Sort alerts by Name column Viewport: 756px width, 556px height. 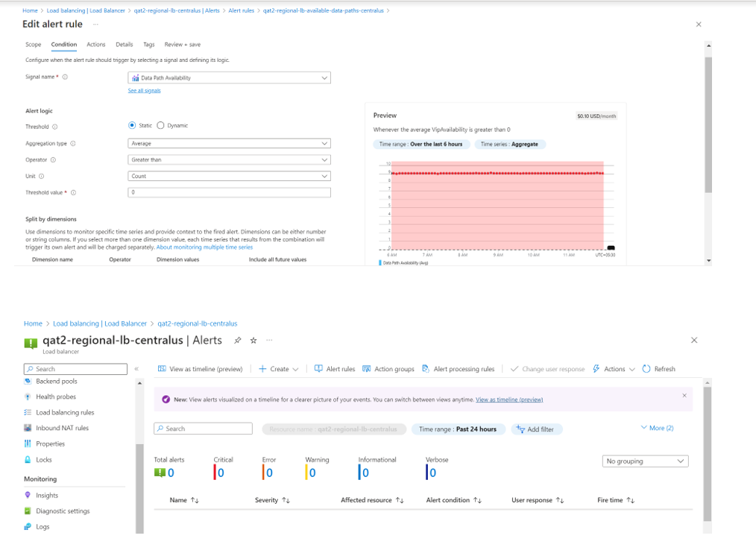click(x=184, y=500)
